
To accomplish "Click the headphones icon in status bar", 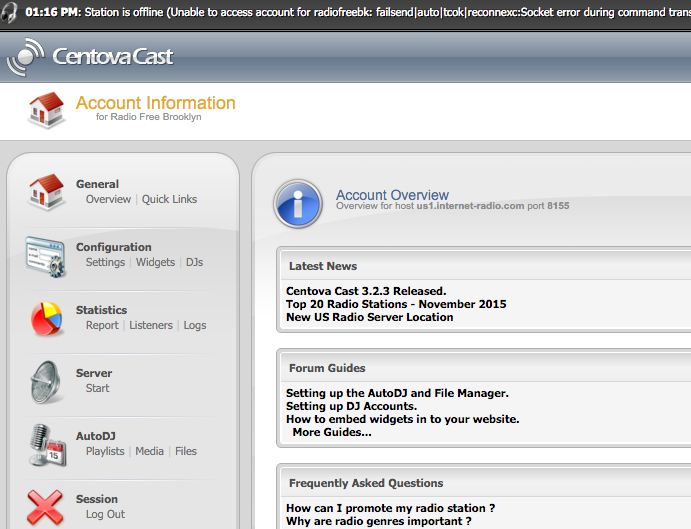I will click(x=10, y=15).
